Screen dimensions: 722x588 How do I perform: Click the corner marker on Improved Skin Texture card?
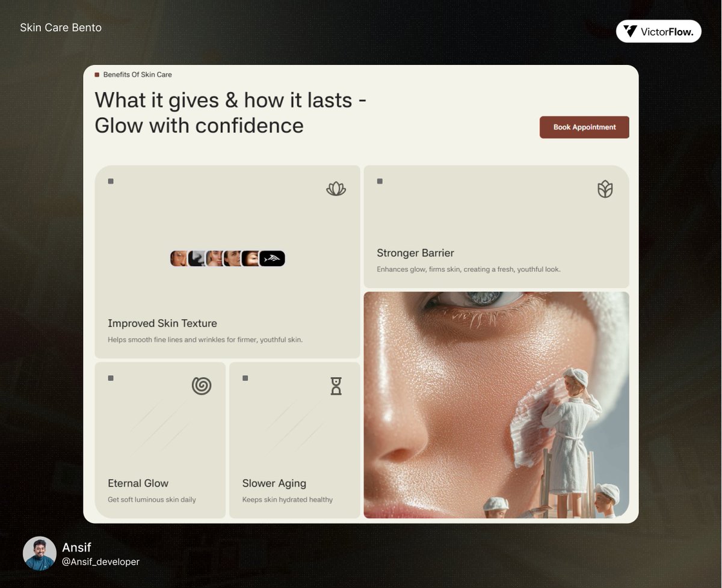[111, 180]
